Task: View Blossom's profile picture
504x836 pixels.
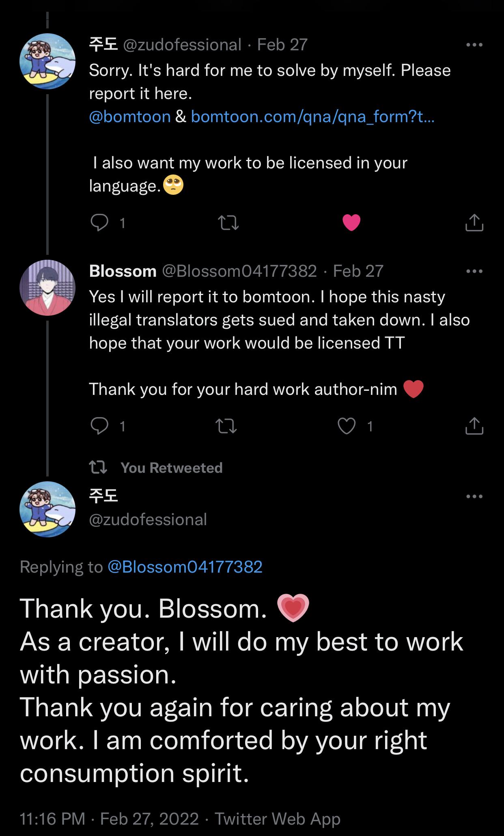Action: 47,288
